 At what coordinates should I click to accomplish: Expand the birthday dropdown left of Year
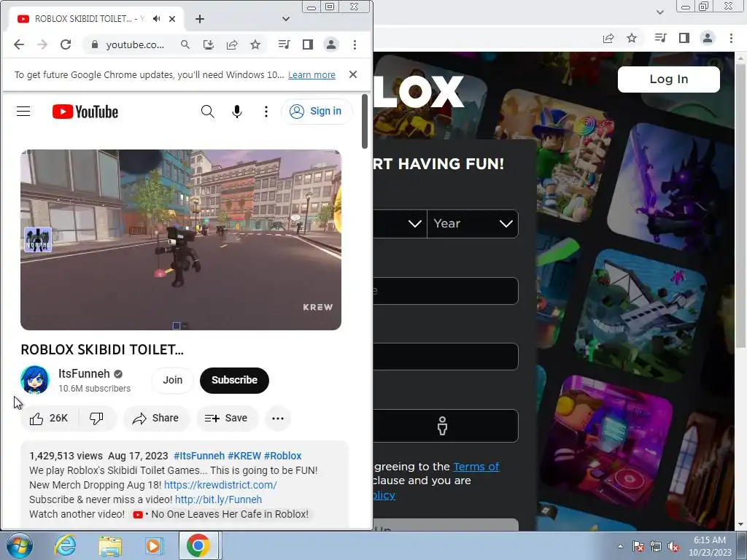click(x=400, y=223)
